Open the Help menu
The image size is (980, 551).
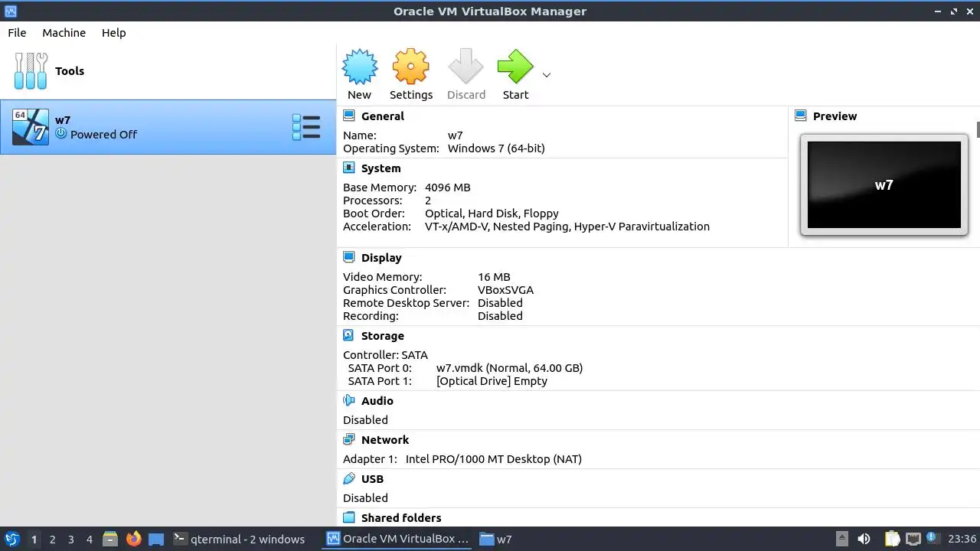114,33
